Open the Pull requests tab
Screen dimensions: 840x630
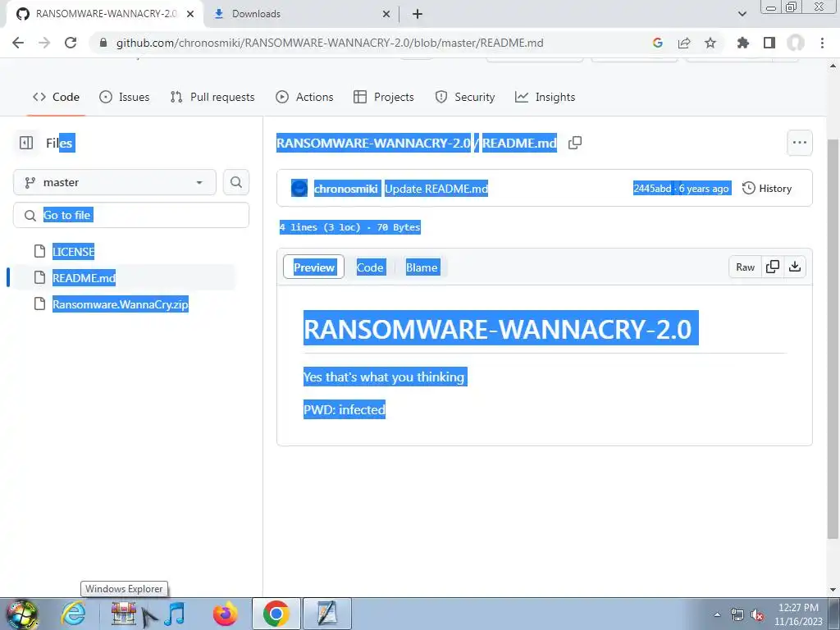pos(212,97)
